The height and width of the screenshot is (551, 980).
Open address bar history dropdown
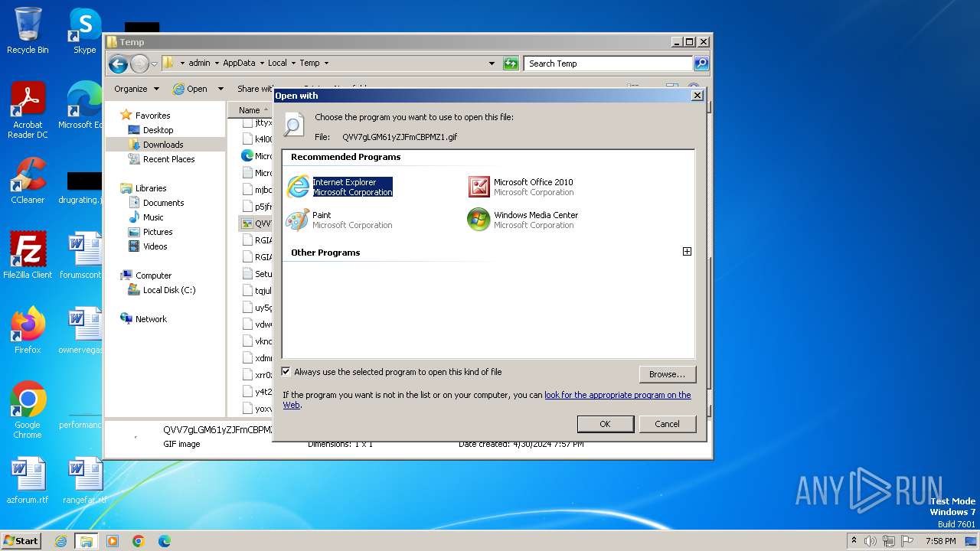coord(492,64)
